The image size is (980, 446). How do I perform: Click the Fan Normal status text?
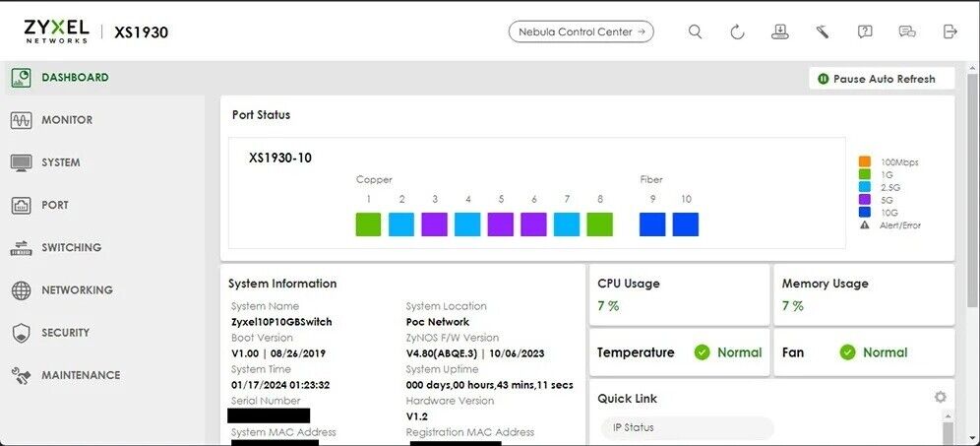[885, 352]
